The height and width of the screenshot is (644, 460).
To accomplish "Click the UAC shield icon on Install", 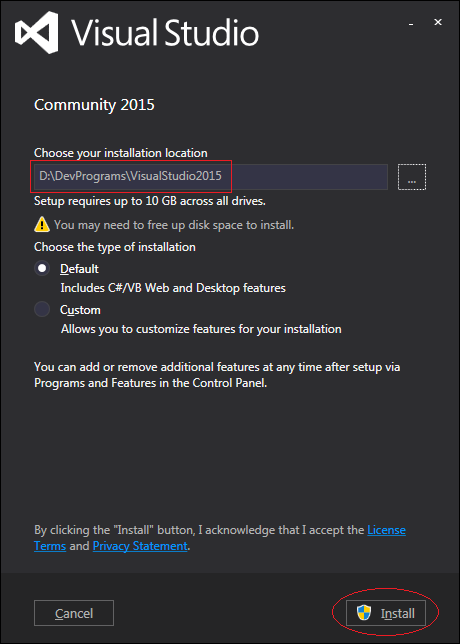I will [364, 613].
